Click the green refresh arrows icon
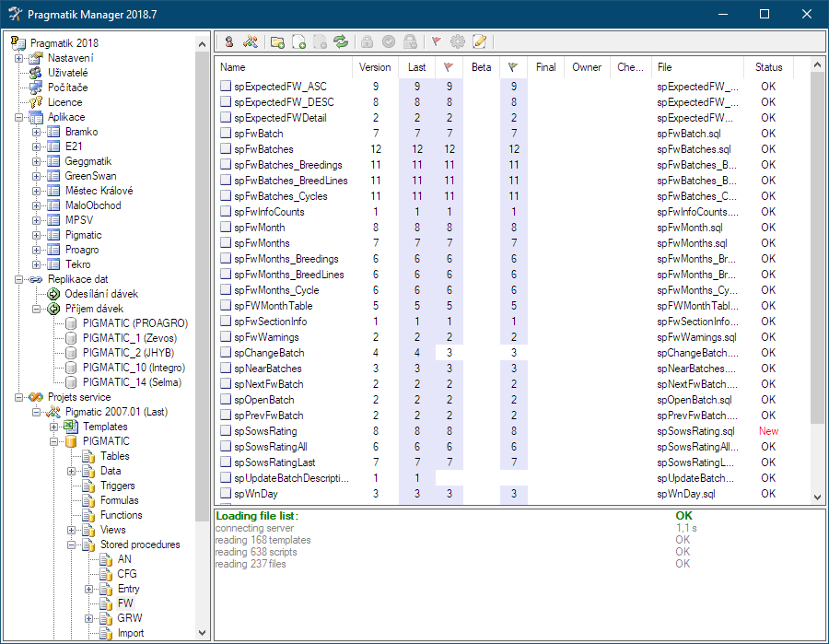 341,41
